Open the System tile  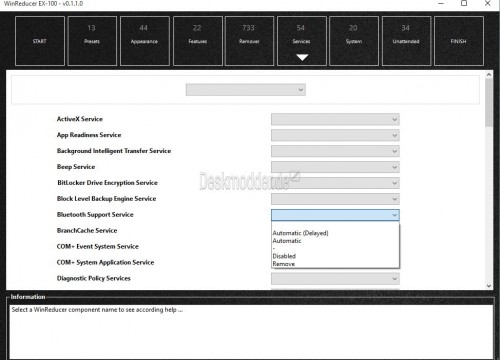pyautogui.click(x=354, y=41)
